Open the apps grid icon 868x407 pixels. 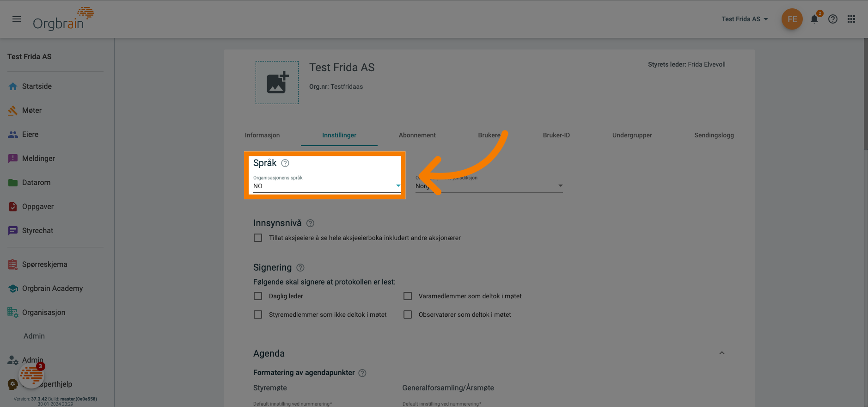[x=851, y=19]
